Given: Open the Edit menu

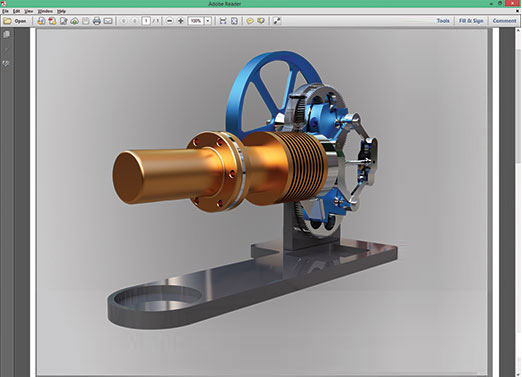Looking at the screenshot, I should [x=16, y=11].
